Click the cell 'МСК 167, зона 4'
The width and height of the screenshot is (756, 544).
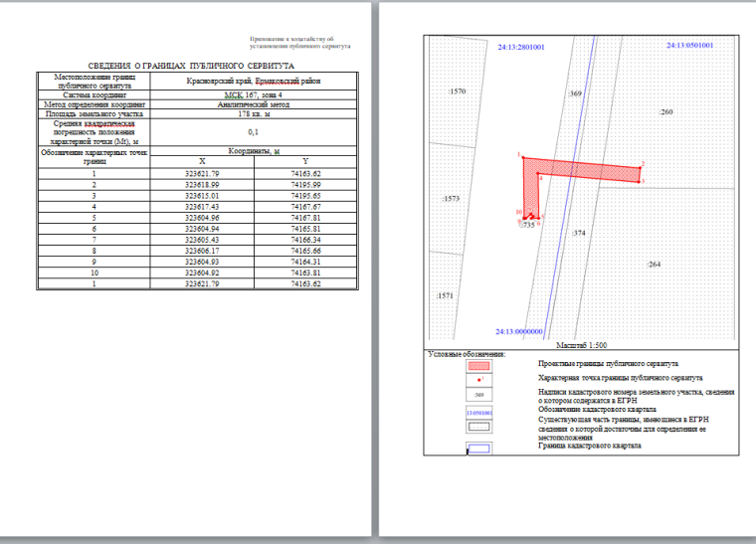click(254, 94)
